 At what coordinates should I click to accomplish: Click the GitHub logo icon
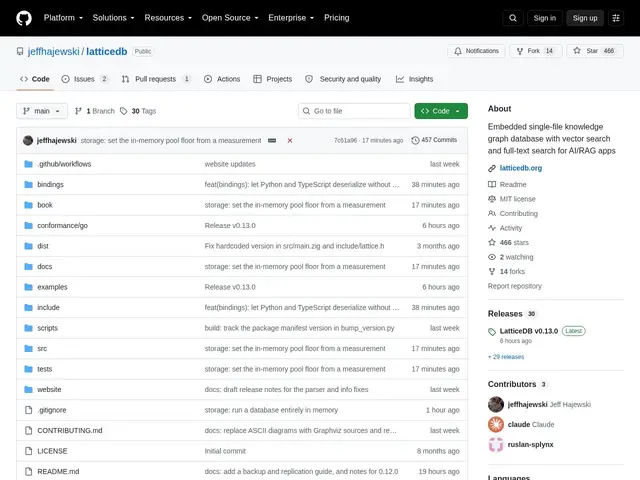(24, 18)
